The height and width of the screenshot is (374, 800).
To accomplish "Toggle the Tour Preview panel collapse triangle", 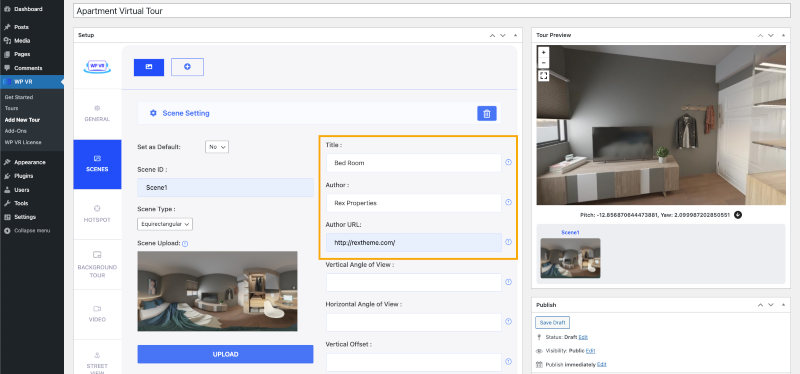I will point(784,35).
